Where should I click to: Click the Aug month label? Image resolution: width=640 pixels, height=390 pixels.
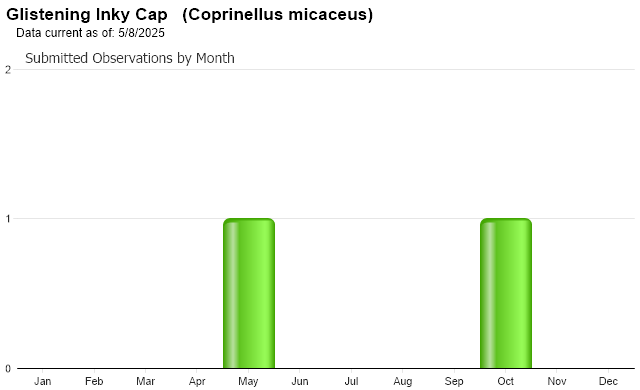[x=402, y=381]
